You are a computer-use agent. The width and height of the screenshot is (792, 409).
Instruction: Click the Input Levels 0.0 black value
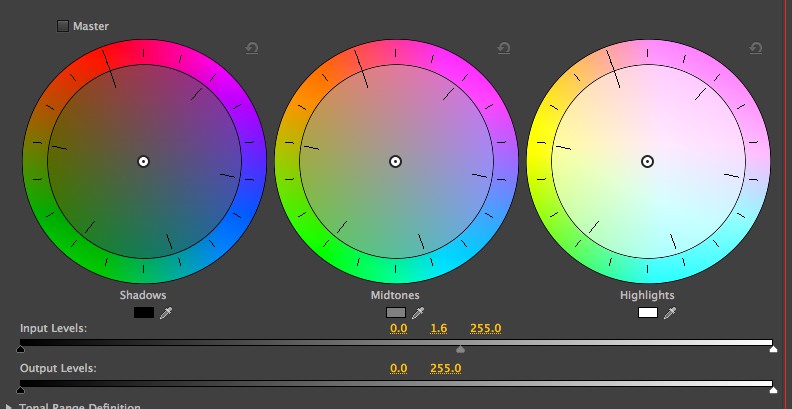point(399,329)
